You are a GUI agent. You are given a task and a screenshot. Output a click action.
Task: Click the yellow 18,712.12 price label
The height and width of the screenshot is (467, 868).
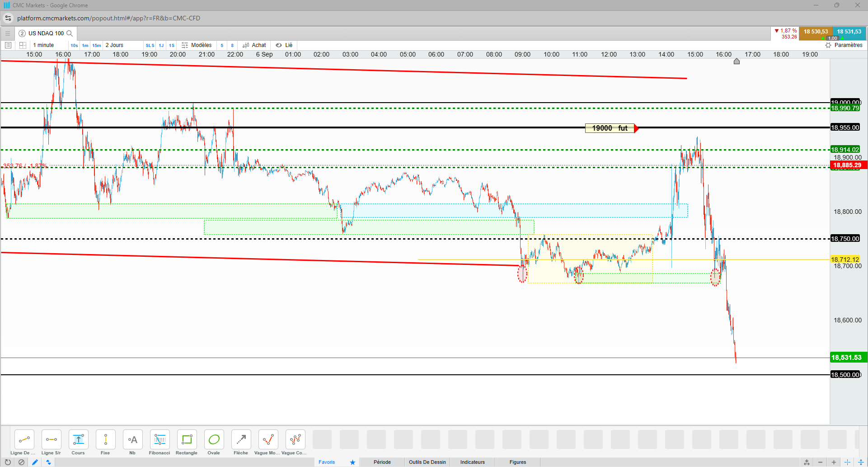(x=845, y=259)
